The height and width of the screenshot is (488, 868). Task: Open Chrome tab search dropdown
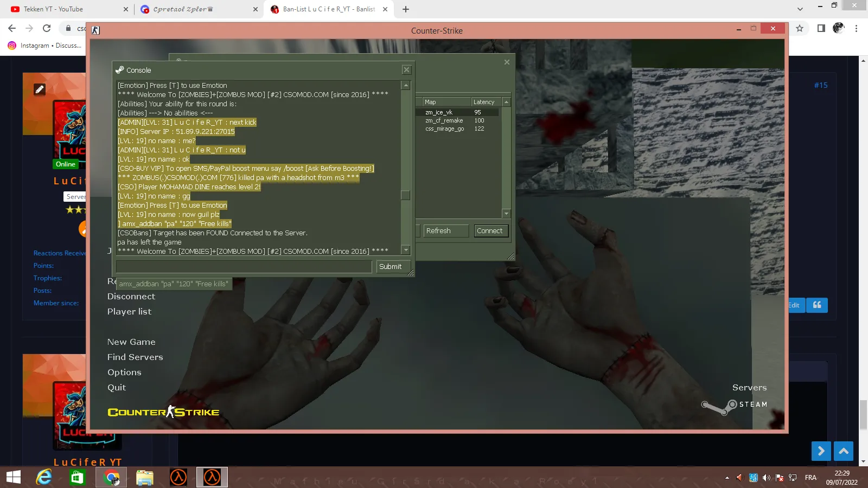point(800,9)
